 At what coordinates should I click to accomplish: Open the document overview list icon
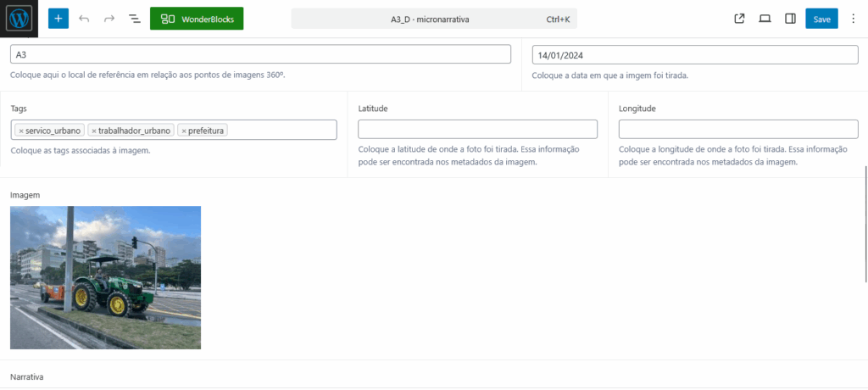click(135, 19)
